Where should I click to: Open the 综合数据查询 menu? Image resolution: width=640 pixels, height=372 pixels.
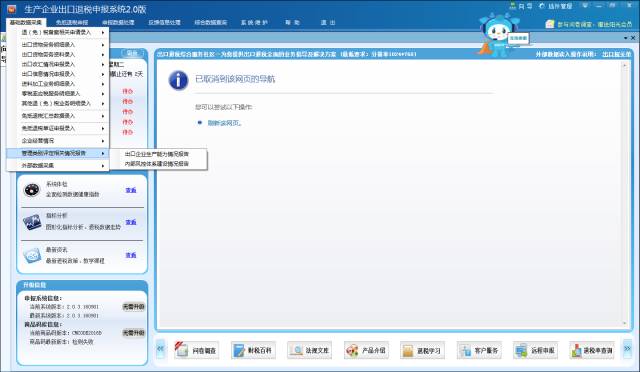[x=211, y=22]
